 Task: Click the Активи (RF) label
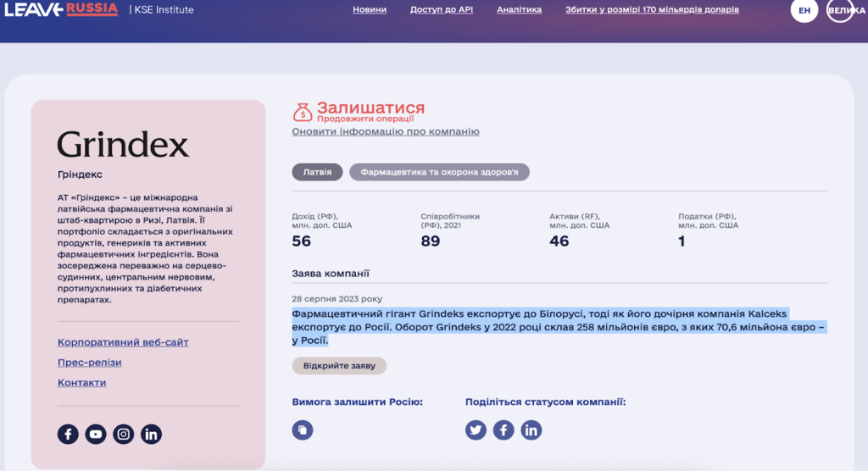point(579,221)
